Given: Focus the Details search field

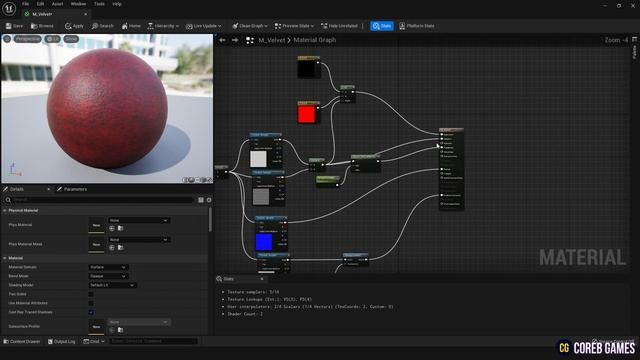Looking at the screenshot, I should click(x=99, y=200).
